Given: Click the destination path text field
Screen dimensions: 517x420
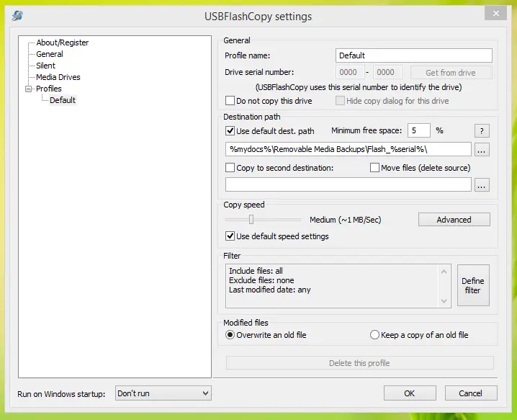Looking at the screenshot, I should (x=349, y=149).
